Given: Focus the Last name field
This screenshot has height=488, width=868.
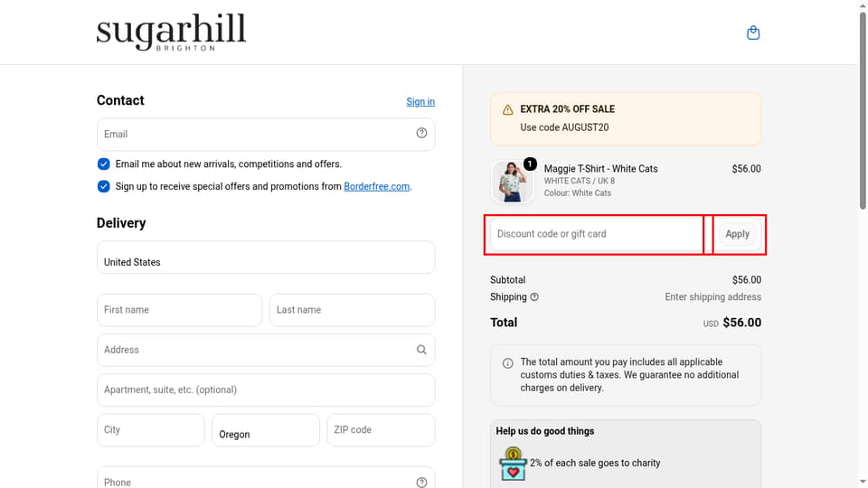Looking at the screenshot, I should click(352, 310).
